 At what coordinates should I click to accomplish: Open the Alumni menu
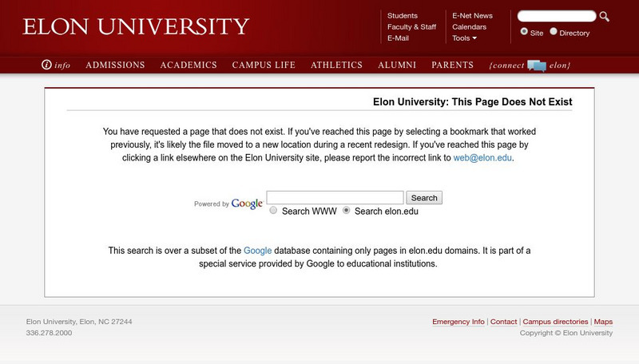pyautogui.click(x=397, y=65)
